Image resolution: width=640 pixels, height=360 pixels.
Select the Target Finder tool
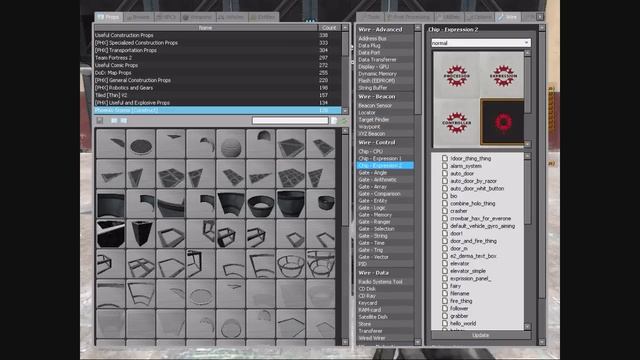385,120
